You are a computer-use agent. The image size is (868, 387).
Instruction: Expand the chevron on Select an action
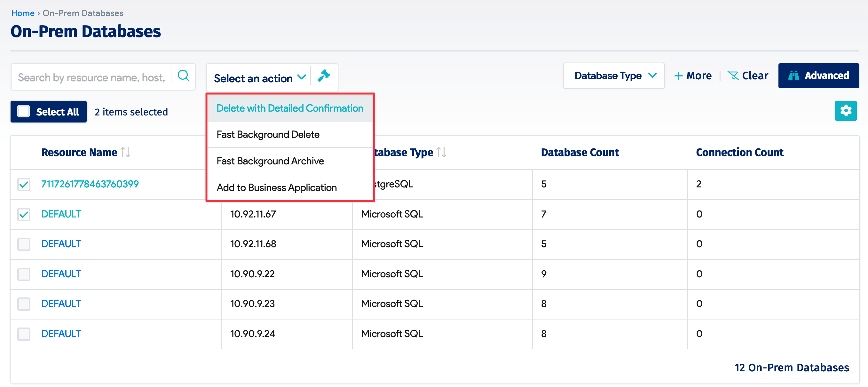(302, 78)
